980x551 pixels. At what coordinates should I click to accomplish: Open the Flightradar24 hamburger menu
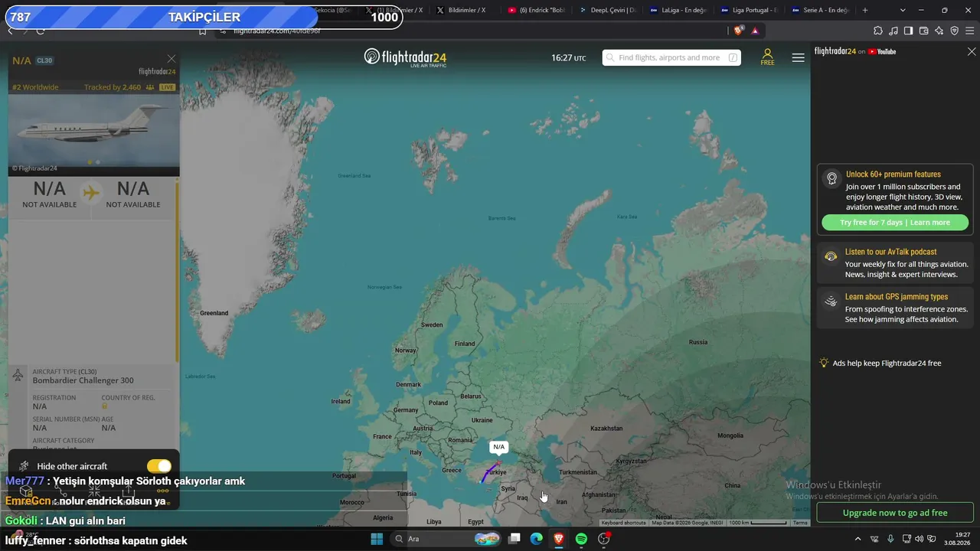coord(798,57)
